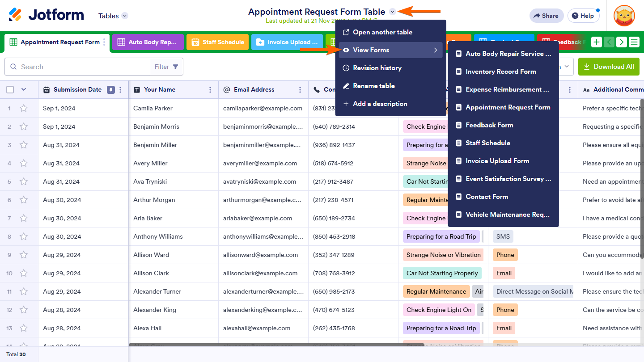Show next tabs with the right arrow
This screenshot has width=644, height=362.
622,42
